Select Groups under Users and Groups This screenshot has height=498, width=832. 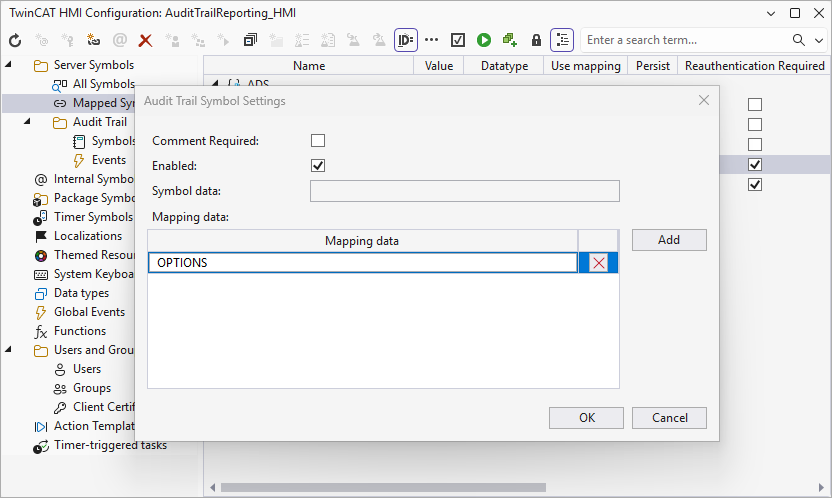(x=82, y=388)
